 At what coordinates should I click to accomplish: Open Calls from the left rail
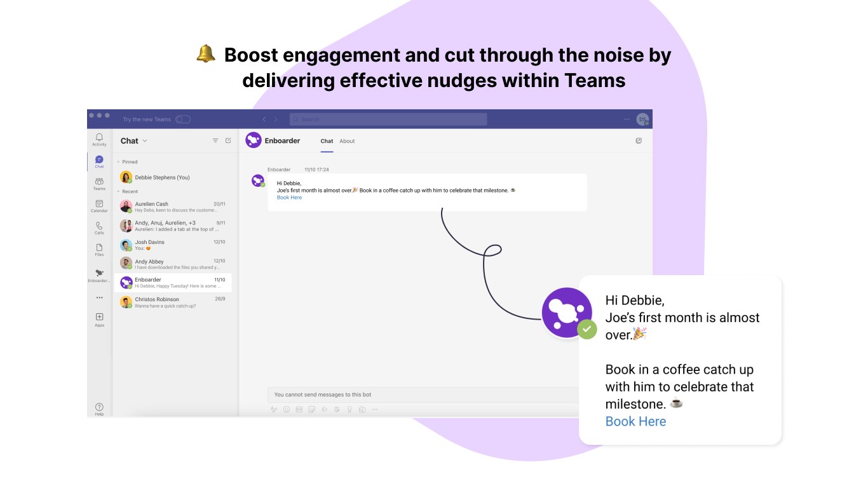coord(99,228)
